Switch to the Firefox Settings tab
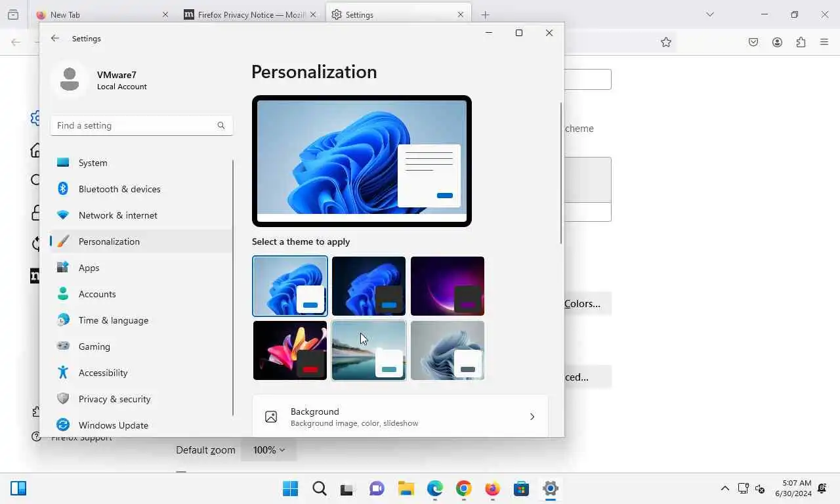840x504 pixels. click(x=398, y=14)
